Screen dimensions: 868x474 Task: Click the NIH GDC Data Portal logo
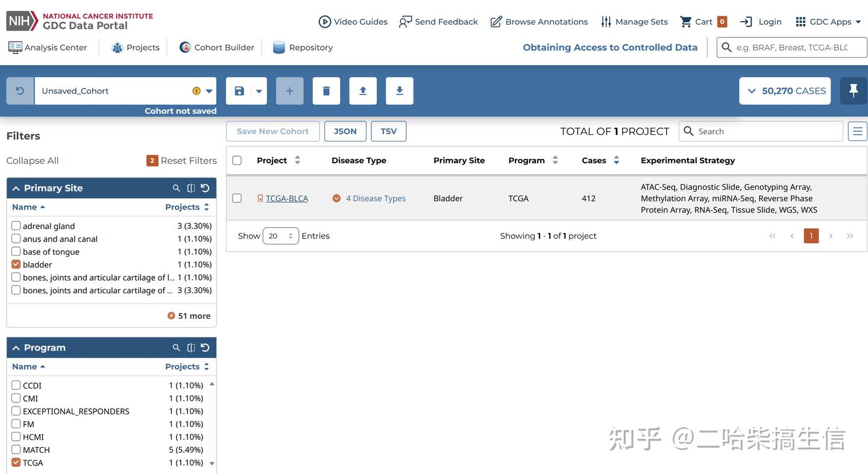pos(80,21)
